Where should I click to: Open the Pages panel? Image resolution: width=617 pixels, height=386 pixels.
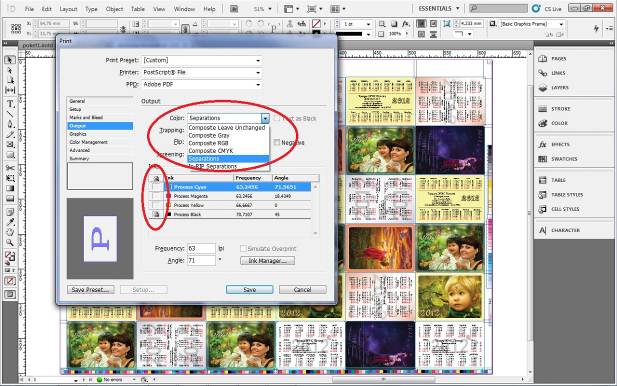click(552, 59)
